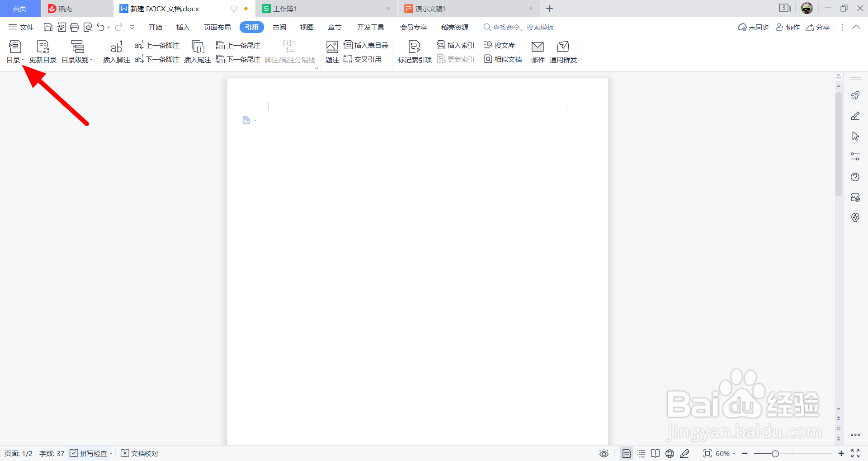Switch to the 章节 ribbon tab

click(335, 27)
